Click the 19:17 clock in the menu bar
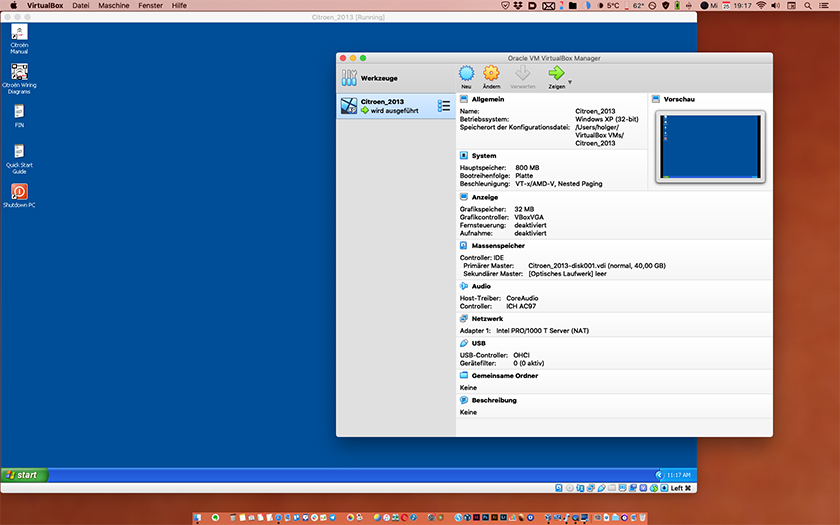Screen dimensions: 840x525 (742, 5)
